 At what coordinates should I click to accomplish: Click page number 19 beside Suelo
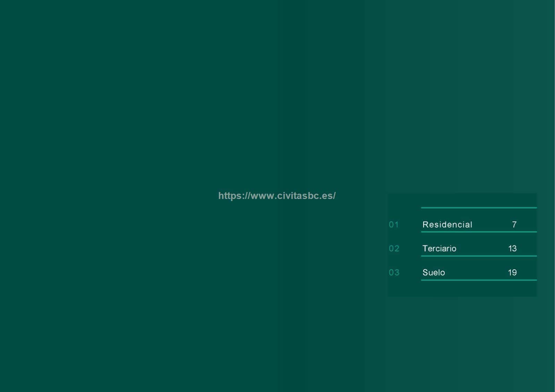[512, 272]
